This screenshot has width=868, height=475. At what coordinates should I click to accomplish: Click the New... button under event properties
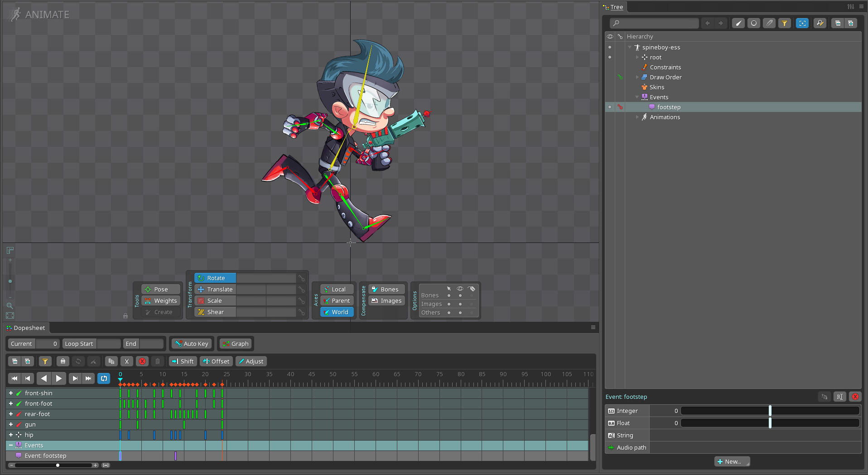coord(732,461)
